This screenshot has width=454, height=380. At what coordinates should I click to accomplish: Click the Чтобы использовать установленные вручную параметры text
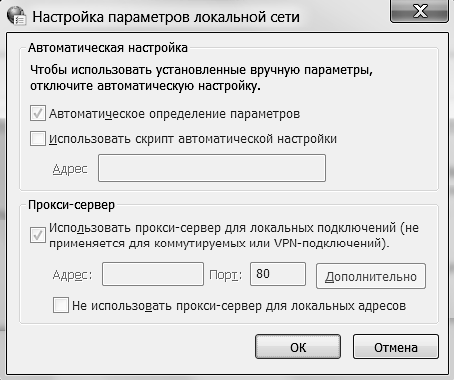click(201, 70)
